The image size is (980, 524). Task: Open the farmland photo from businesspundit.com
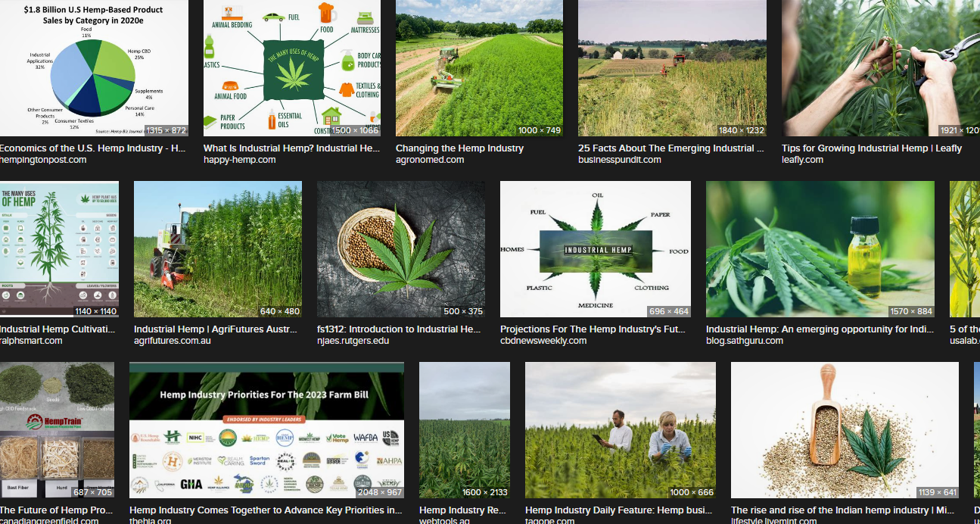[672, 68]
